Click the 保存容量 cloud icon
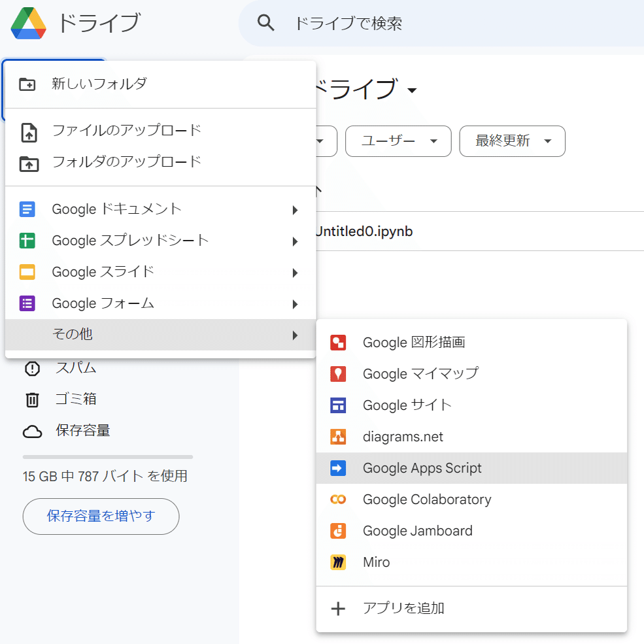The width and height of the screenshot is (644, 644). pos(32,432)
